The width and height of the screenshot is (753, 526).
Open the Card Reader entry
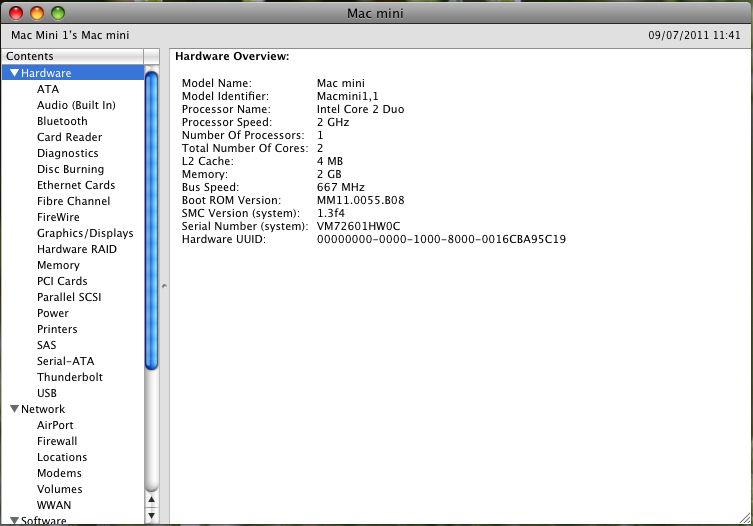70,137
